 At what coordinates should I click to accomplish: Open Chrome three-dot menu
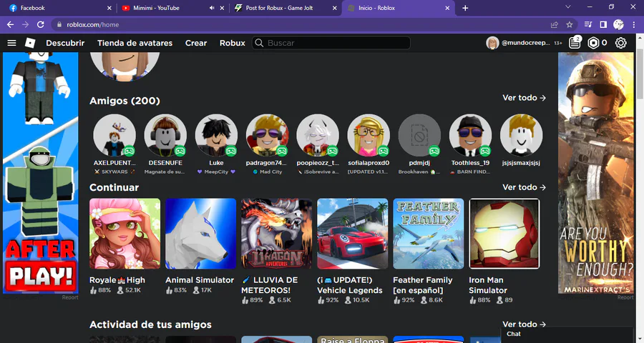click(634, 24)
